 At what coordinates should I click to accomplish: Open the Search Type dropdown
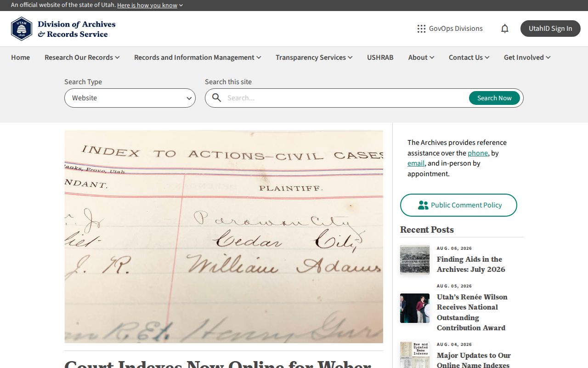[x=130, y=98]
